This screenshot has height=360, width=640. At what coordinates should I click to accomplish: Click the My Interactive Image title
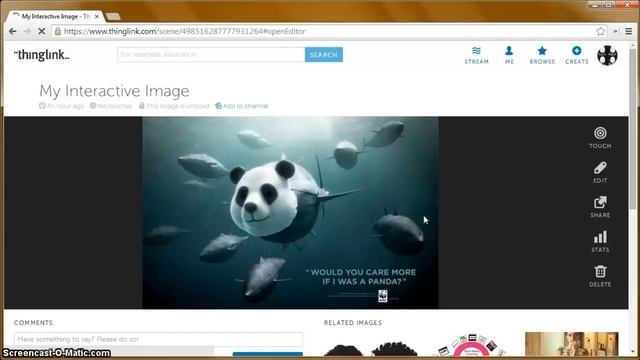pos(114,91)
